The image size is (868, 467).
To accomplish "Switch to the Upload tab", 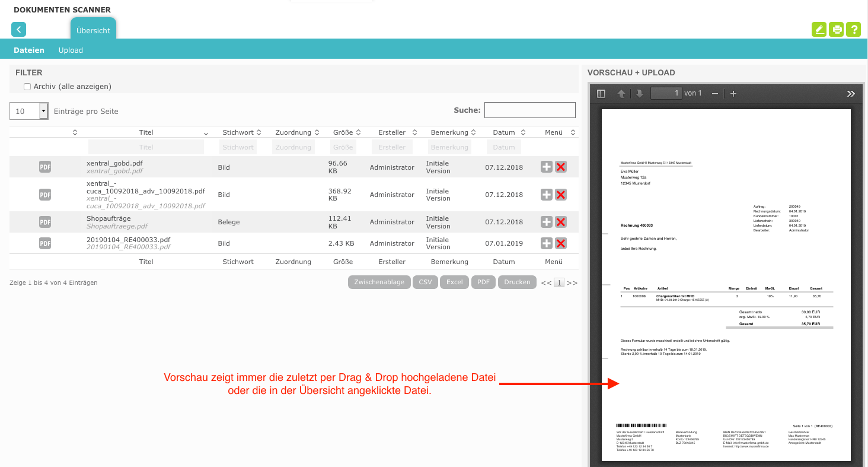I will 71,50.
